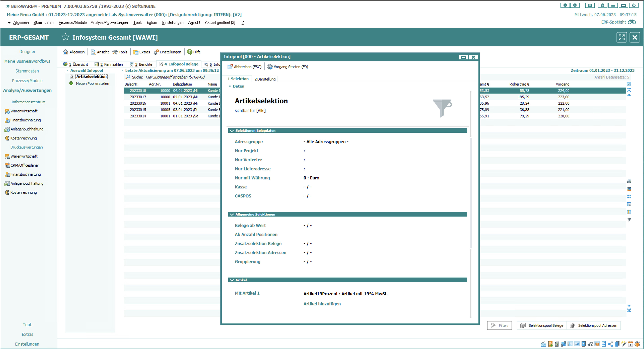This screenshot has height=349, width=644.
Task: Collapse the Artikel section
Action: pos(232,280)
